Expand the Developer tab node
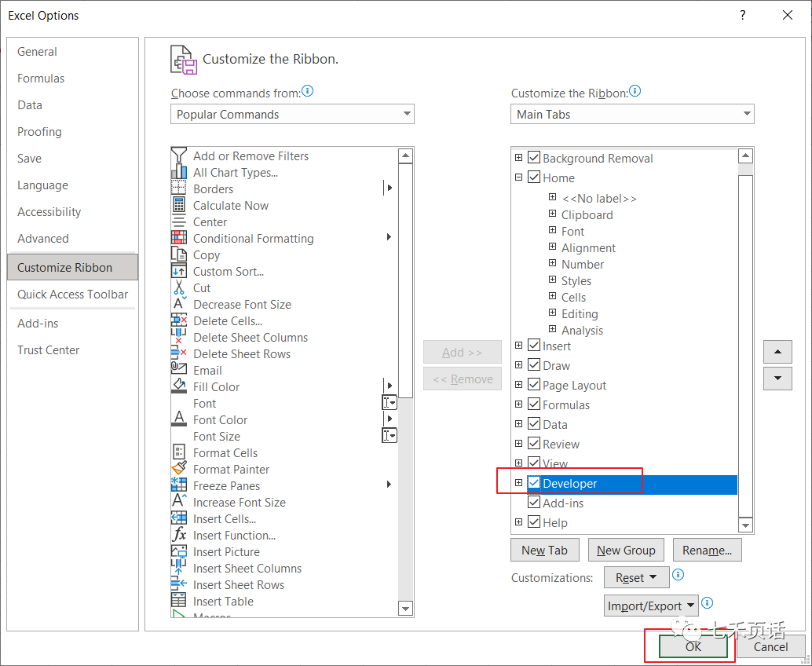 (518, 483)
